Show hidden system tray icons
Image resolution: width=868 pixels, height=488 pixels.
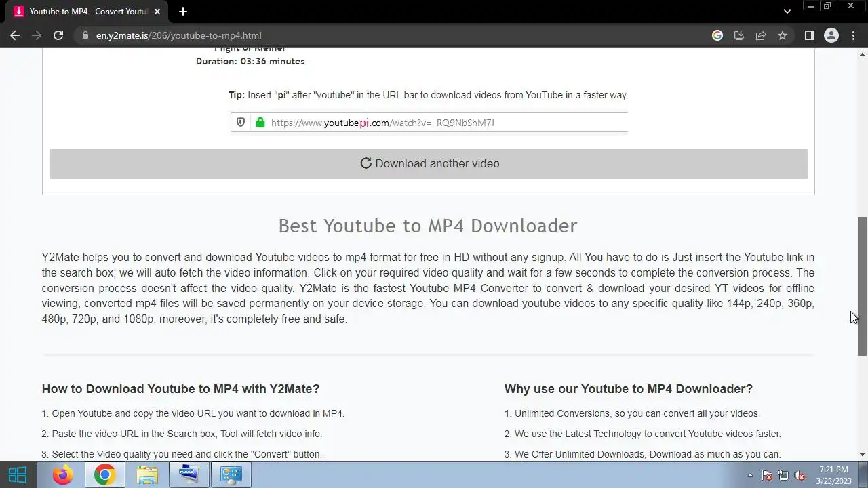pyautogui.click(x=750, y=475)
